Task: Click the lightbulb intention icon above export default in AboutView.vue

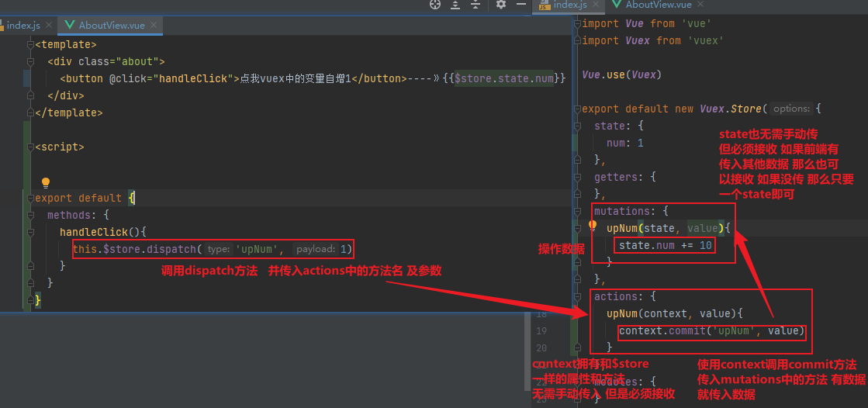Action: click(x=46, y=182)
